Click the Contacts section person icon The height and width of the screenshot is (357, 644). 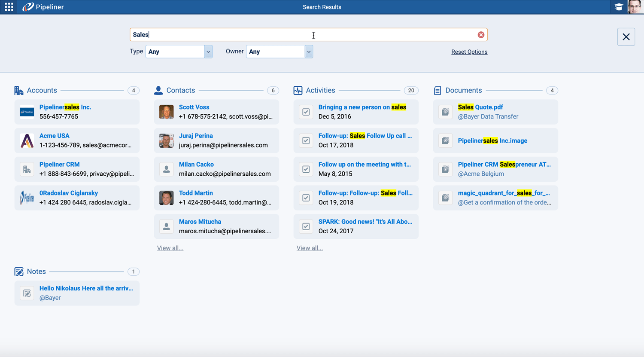tap(158, 91)
